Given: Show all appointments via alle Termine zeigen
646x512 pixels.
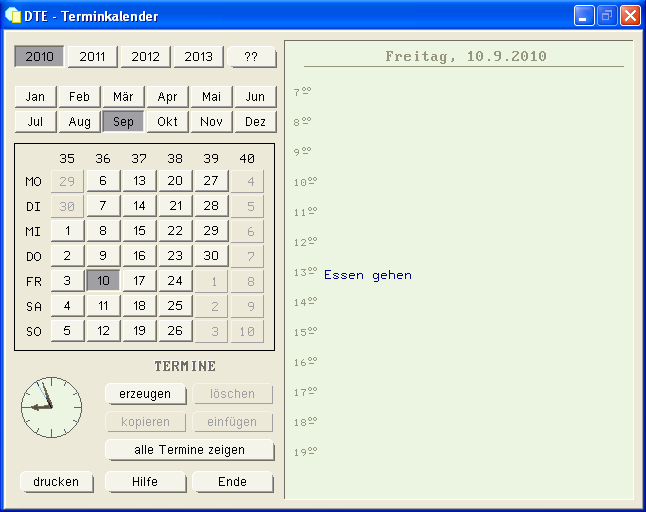Looking at the screenshot, I should [x=189, y=450].
